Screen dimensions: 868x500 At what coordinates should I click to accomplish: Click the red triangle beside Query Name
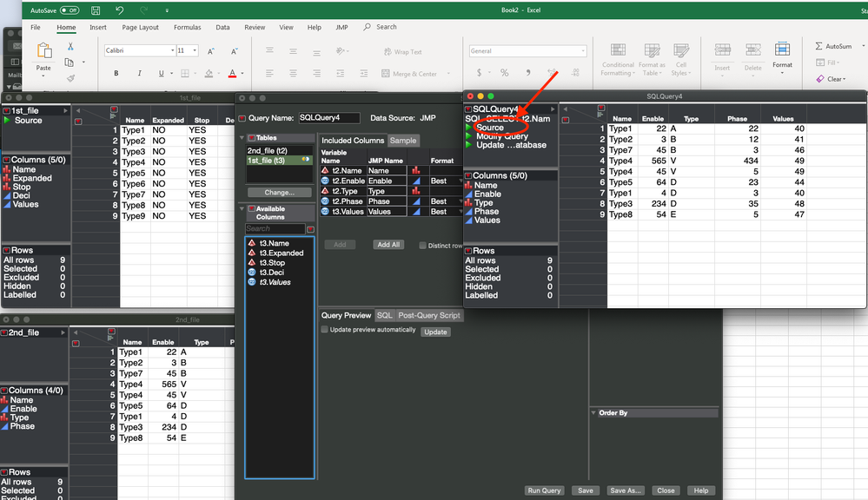(242, 118)
